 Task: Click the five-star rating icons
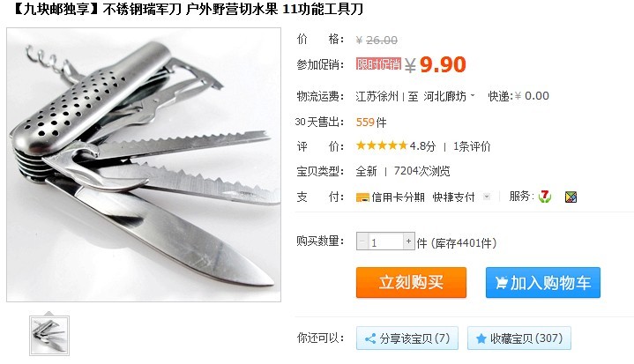[x=381, y=145]
